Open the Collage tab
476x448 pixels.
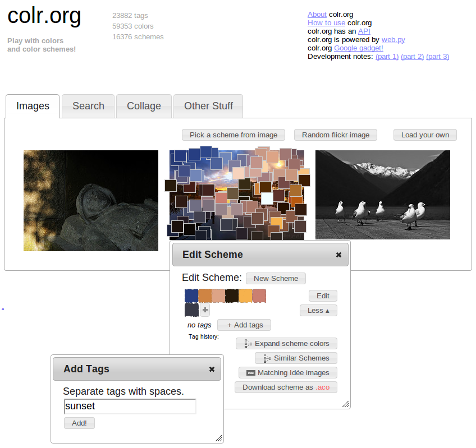(144, 106)
